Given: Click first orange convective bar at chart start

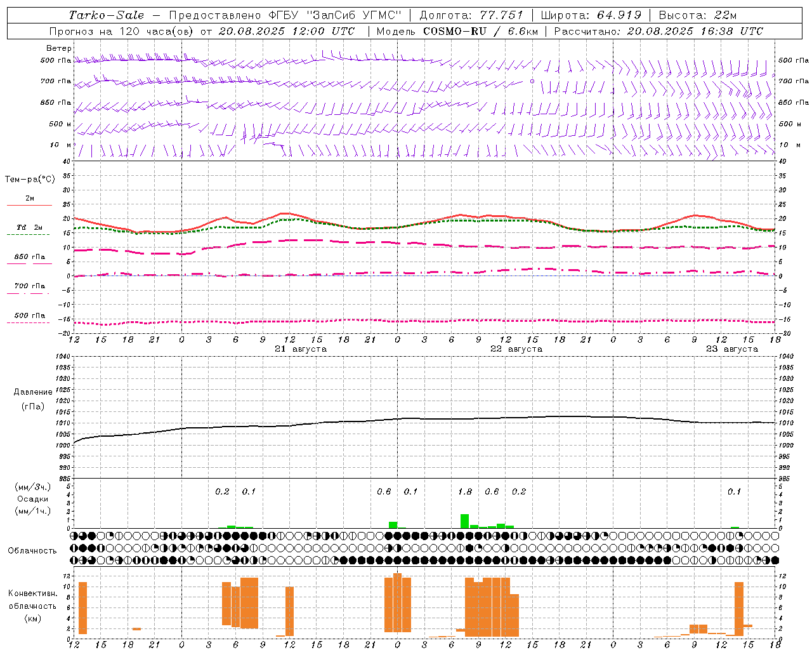Looking at the screenshot, I should click(x=82, y=608).
